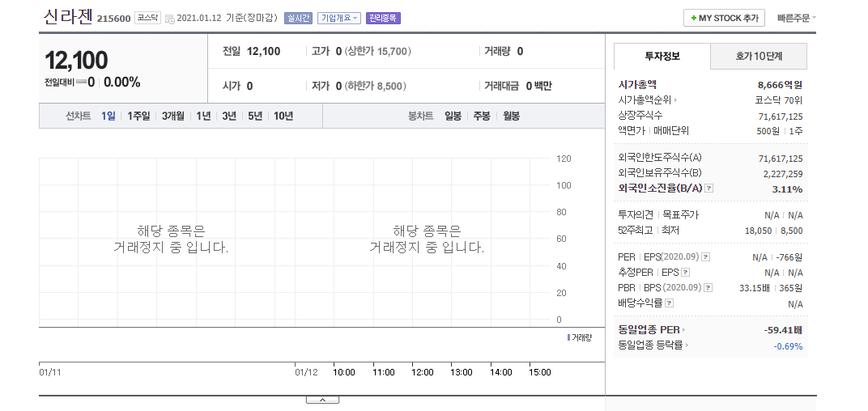Click the calendar icon beside 2021.01.12
Image resolution: width=868 pixels, height=411 pixels.
pos(170,19)
